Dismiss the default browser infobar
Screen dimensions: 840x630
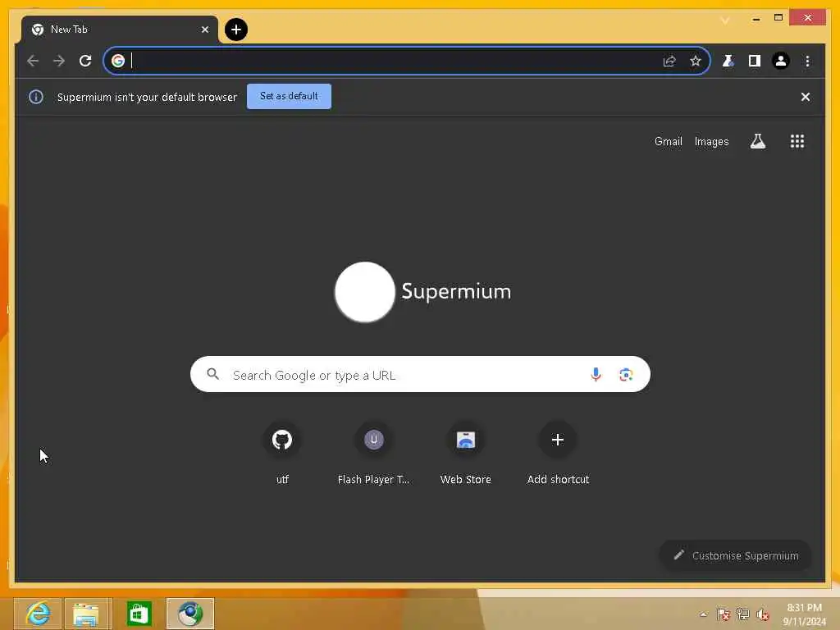point(806,97)
